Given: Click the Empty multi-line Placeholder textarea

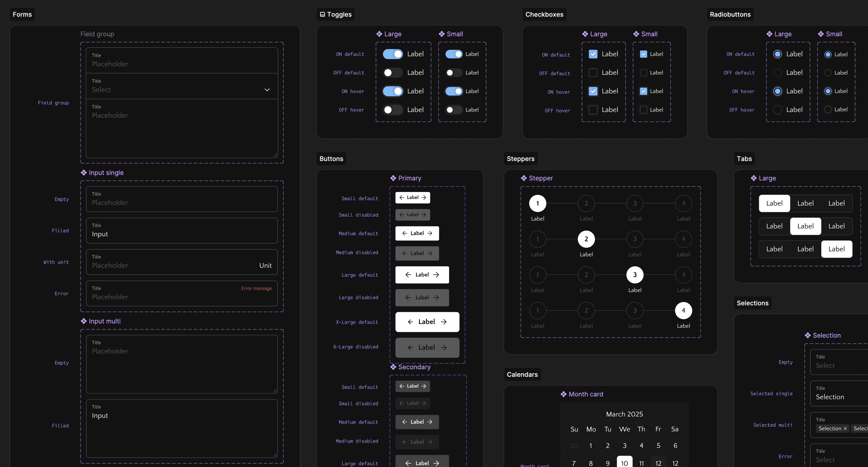Looking at the screenshot, I should coord(182,364).
